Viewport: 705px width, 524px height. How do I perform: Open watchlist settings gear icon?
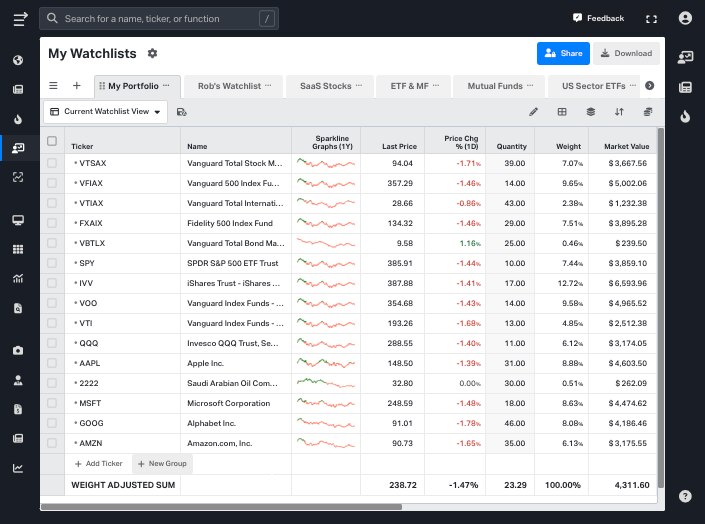(x=152, y=53)
